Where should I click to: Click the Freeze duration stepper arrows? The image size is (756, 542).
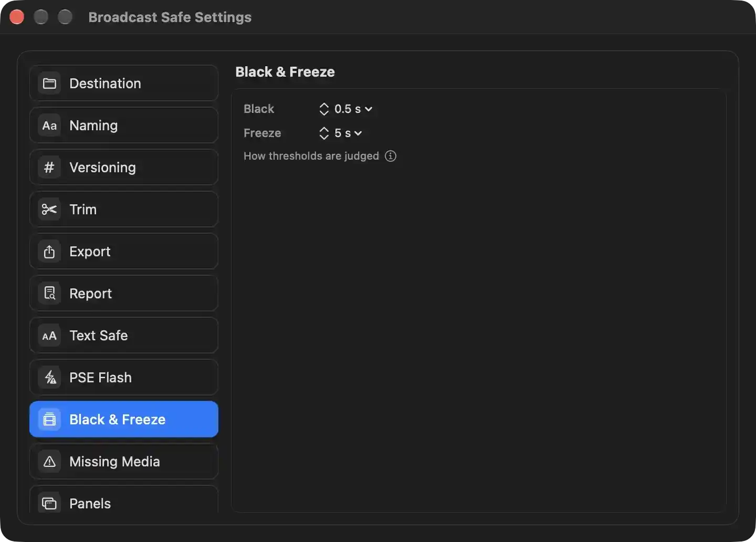pos(324,133)
